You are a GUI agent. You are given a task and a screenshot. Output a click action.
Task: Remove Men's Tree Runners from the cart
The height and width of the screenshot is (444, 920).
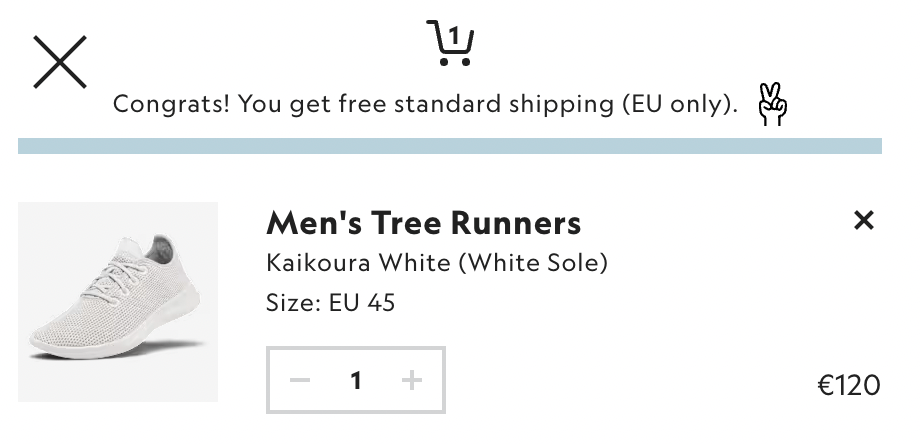pyautogui.click(x=864, y=221)
